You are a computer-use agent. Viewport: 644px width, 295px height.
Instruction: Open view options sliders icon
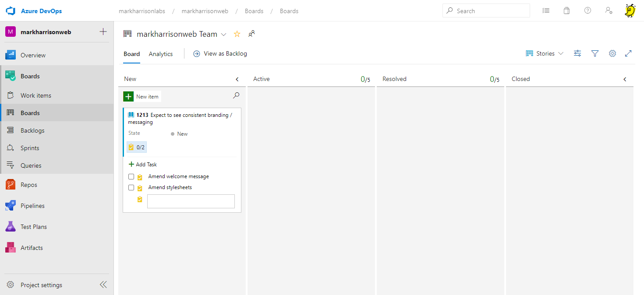pos(577,53)
